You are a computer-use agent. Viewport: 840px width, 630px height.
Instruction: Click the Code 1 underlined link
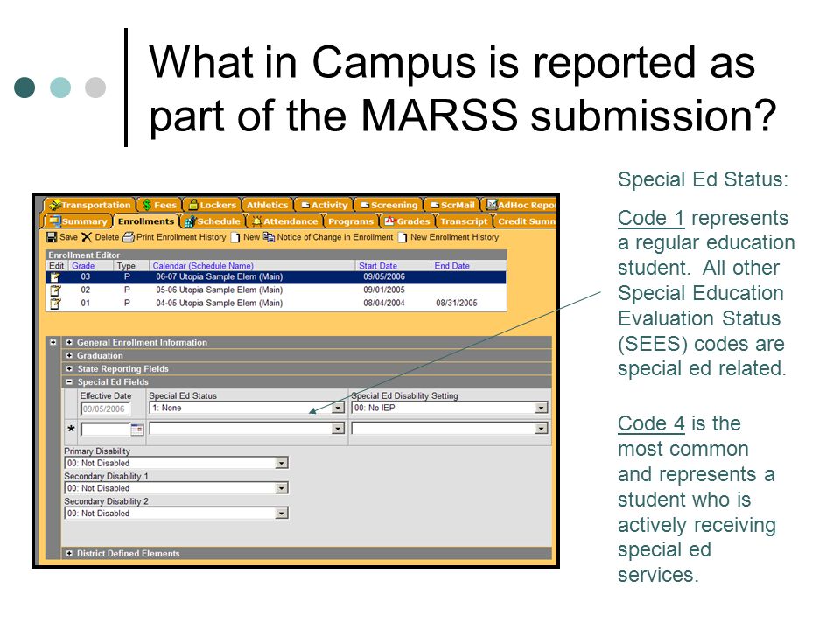pyautogui.click(x=651, y=218)
